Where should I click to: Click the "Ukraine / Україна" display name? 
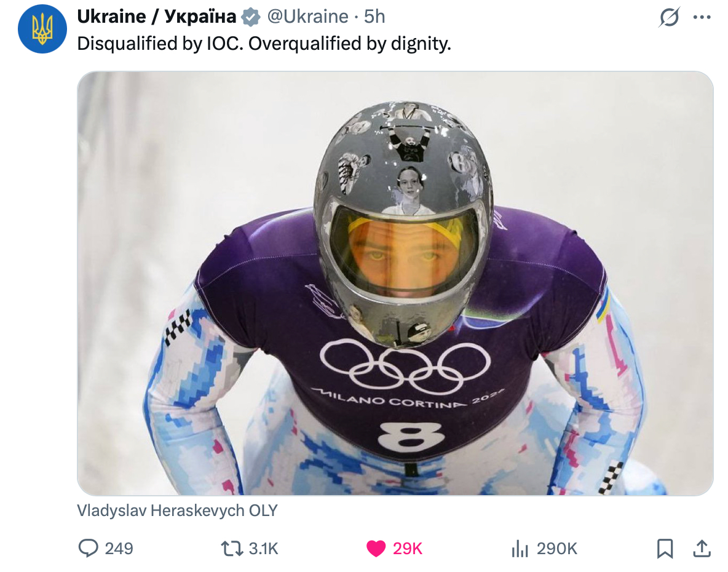pos(156,17)
